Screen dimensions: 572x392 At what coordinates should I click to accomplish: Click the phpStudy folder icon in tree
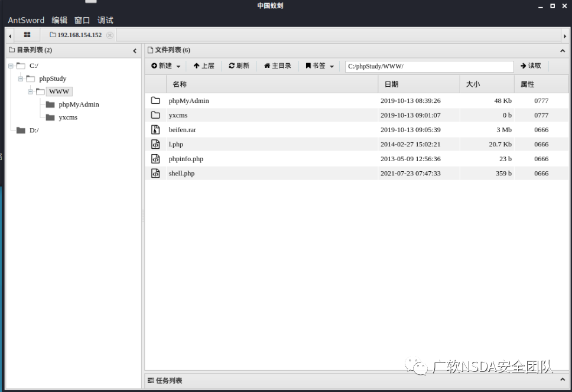tap(31, 79)
